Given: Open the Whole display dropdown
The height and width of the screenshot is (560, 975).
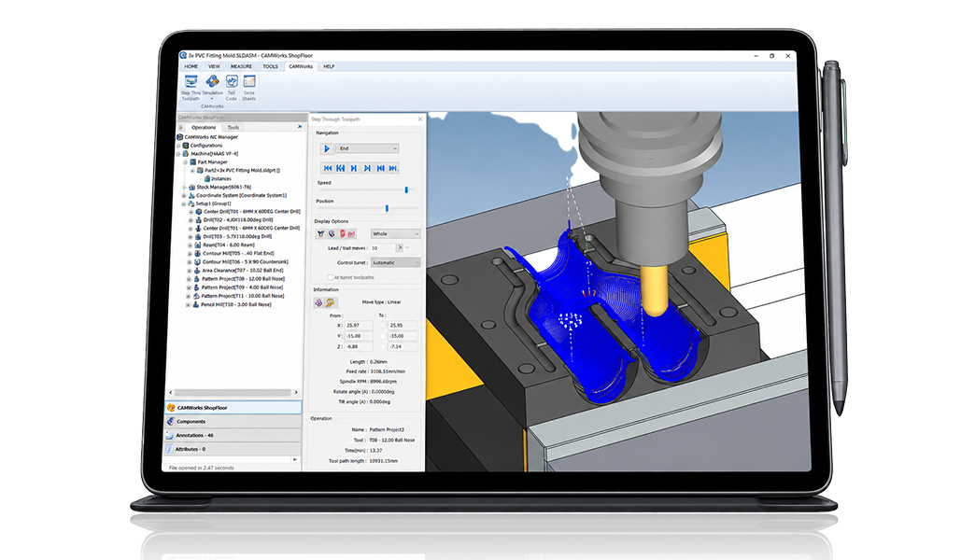Looking at the screenshot, I should 395,233.
